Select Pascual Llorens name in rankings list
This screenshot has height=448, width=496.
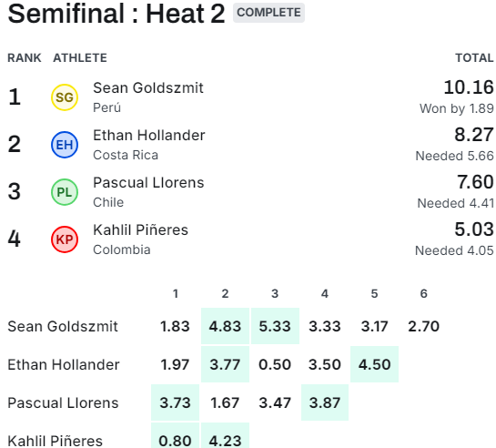click(x=148, y=183)
